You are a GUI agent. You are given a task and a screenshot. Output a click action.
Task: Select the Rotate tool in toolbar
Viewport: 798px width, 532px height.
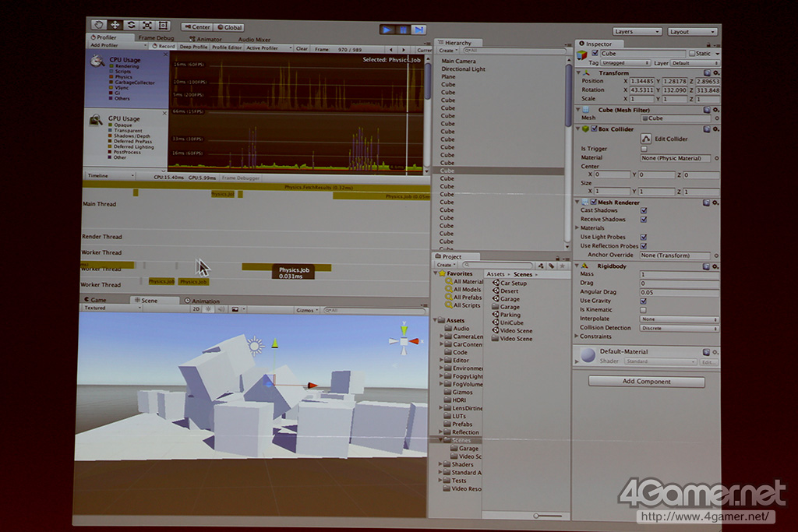[x=131, y=25]
